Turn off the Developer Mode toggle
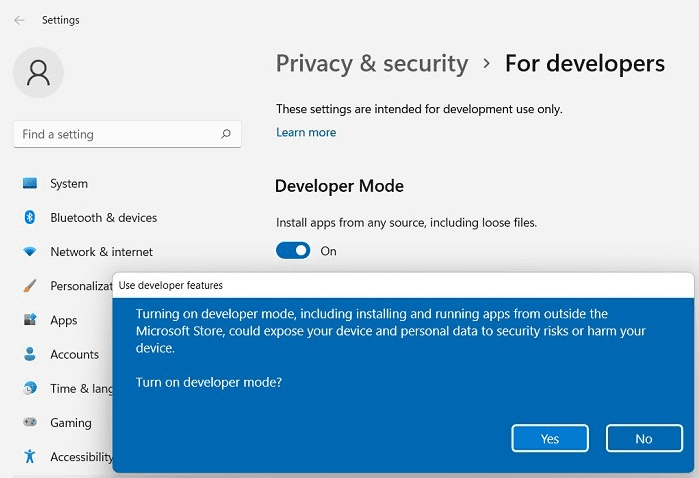This screenshot has width=699, height=478. click(x=293, y=251)
